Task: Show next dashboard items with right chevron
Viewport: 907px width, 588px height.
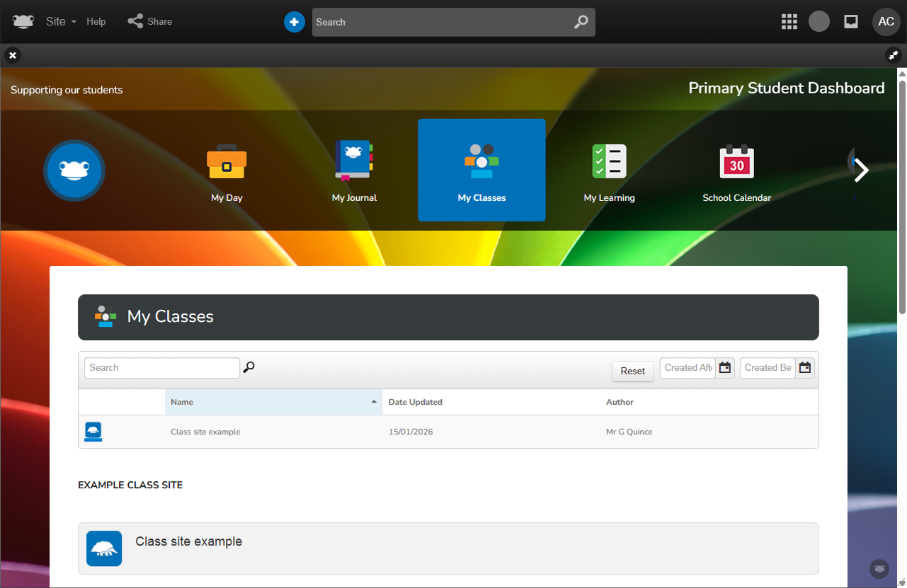Action: tap(861, 170)
